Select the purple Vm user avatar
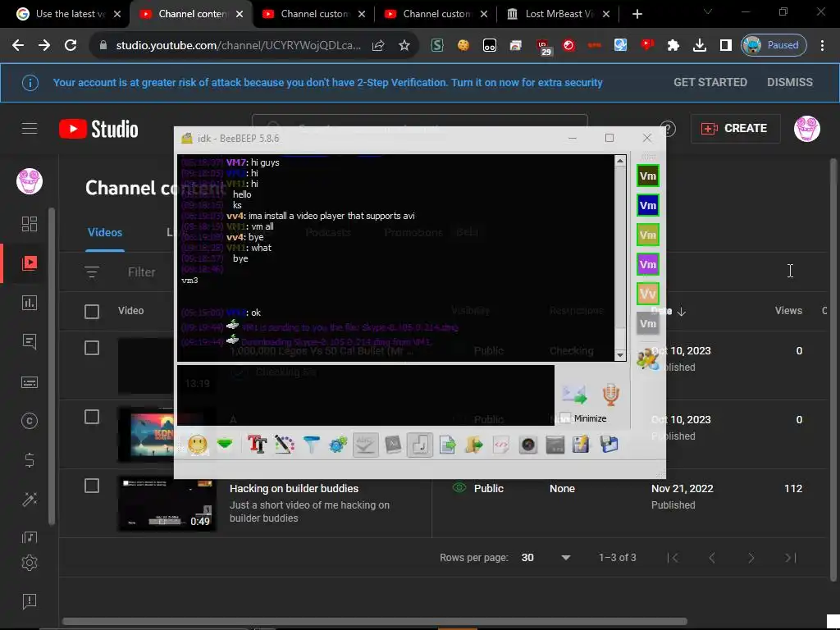The height and width of the screenshot is (630, 840). 648,264
